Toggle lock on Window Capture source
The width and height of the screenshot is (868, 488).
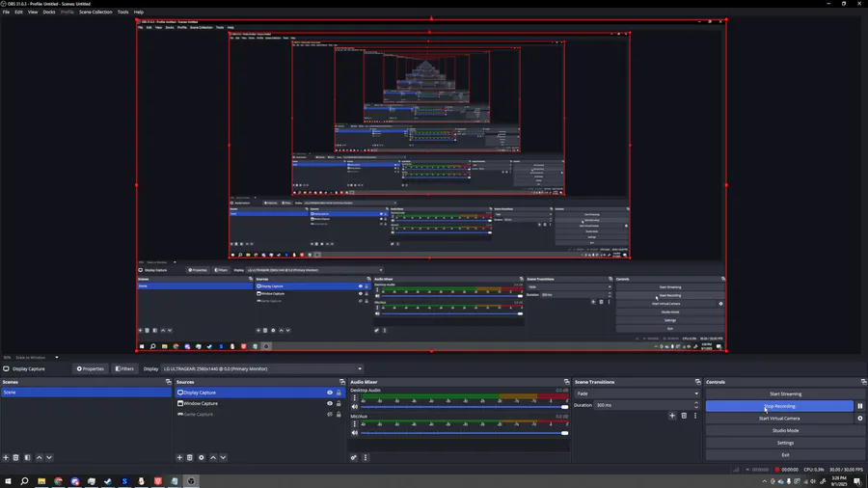pos(339,403)
